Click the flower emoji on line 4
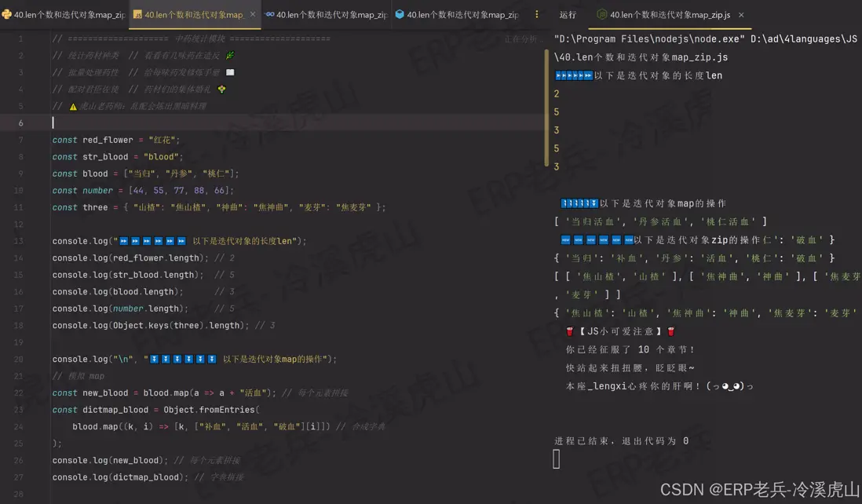862x504 pixels. 221,89
